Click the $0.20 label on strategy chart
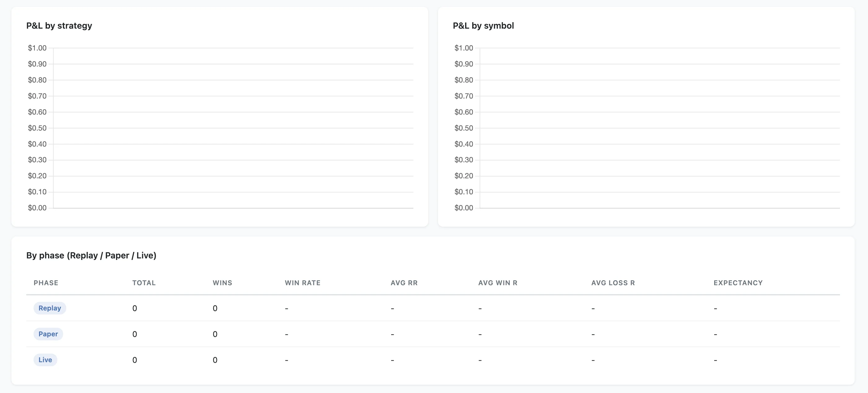The image size is (868, 393). point(37,176)
